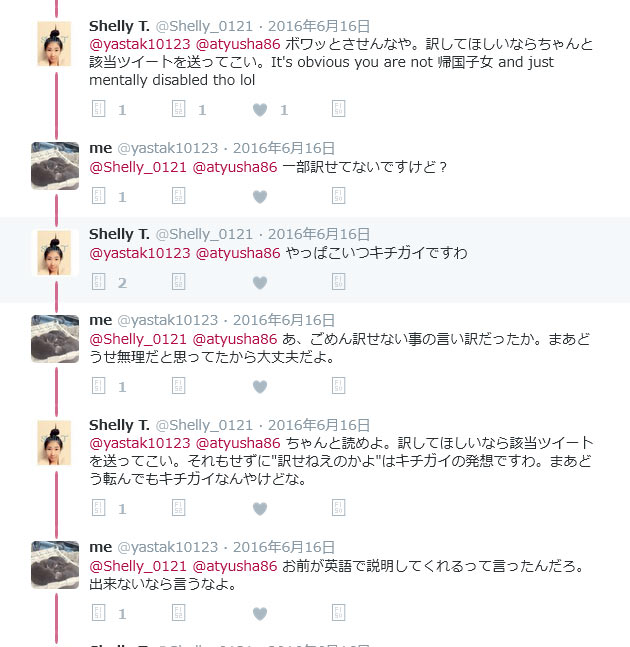Toggle like on the "ちゃんと読めよ" tweet
This screenshot has height=647, width=630.
260,509
